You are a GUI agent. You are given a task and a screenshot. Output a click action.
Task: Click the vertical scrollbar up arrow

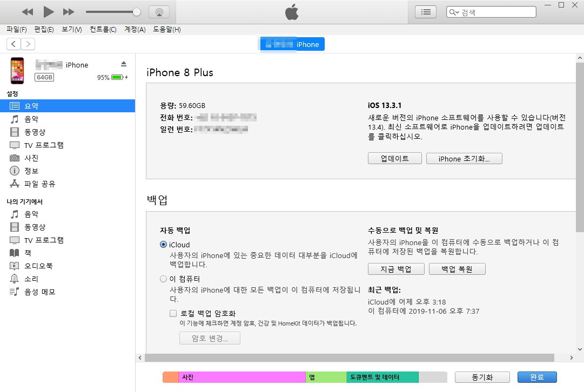pos(580,58)
